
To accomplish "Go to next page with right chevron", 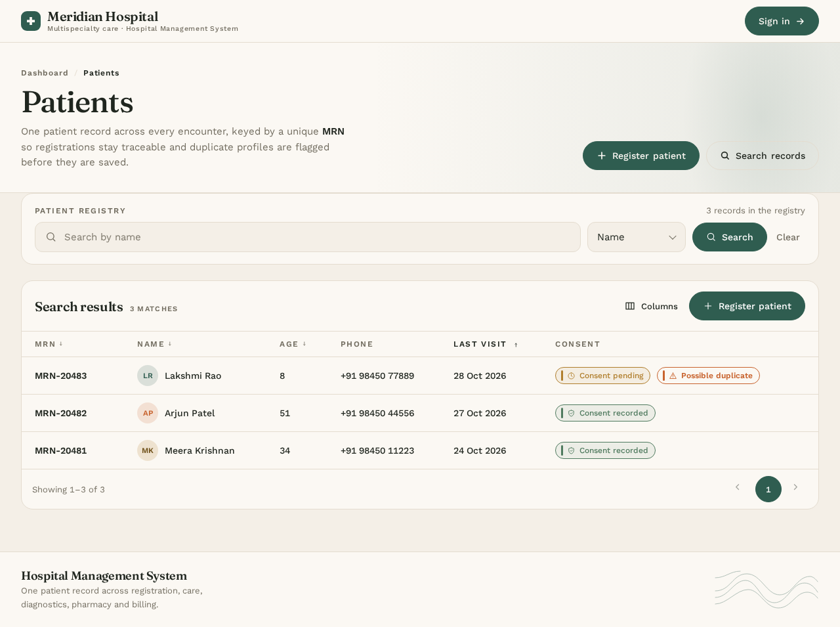I will (795, 487).
